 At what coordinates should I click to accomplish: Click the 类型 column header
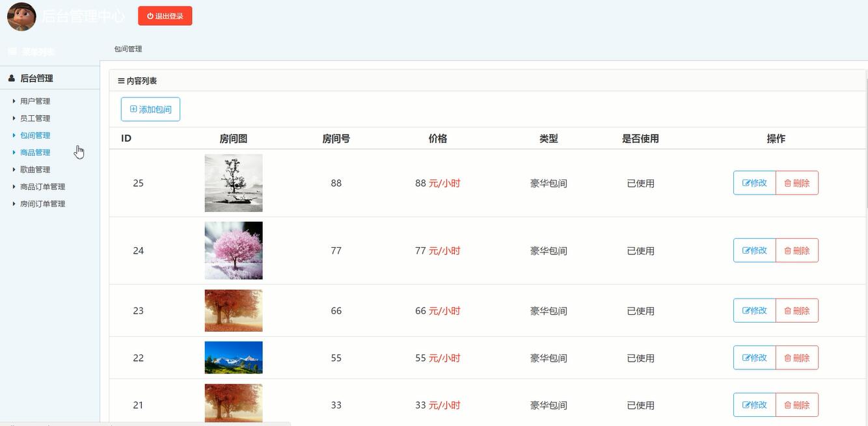pos(549,139)
